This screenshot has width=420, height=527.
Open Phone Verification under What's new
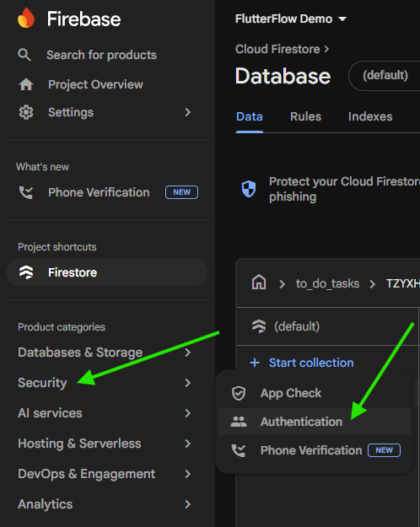pyautogui.click(x=99, y=192)
